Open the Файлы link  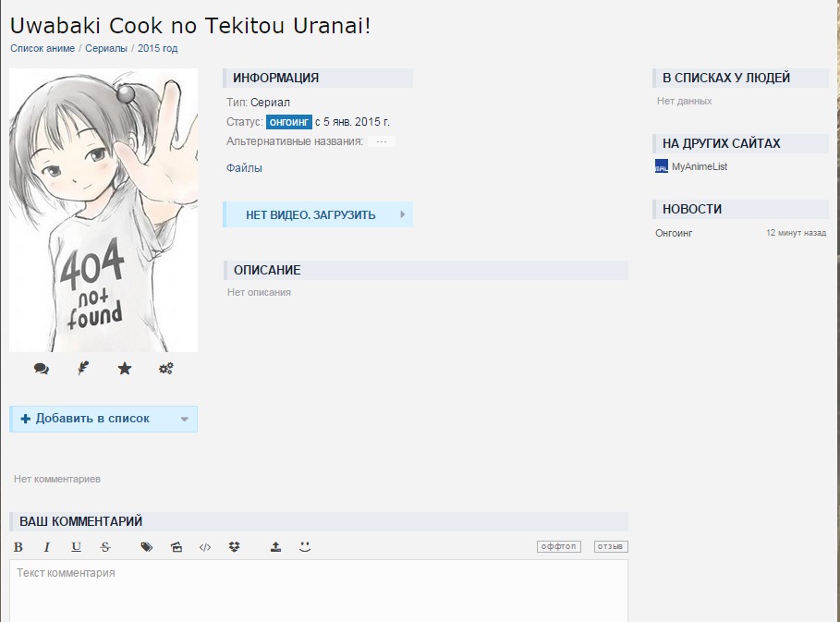[x=244, y=168]
